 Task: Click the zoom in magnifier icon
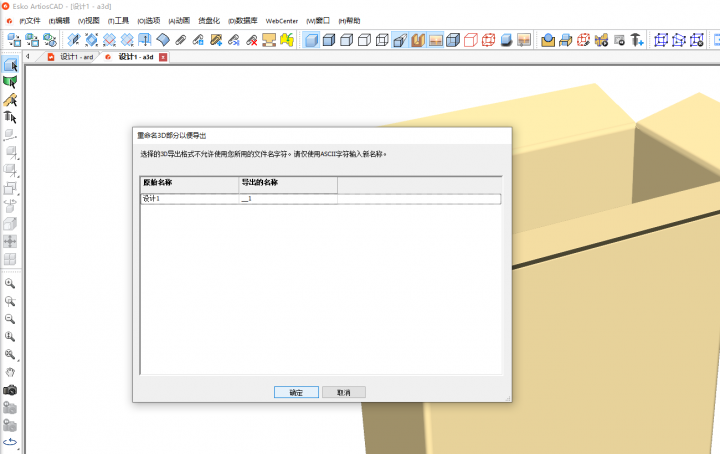[x=10, y=283]
